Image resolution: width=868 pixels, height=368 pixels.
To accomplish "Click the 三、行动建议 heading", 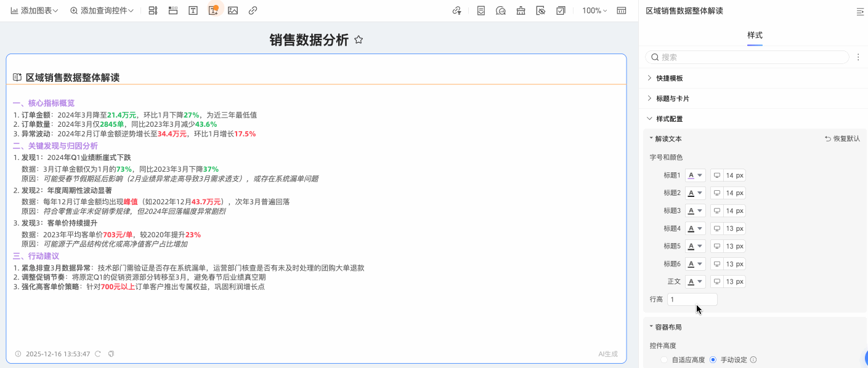I will tap(36, 256).
